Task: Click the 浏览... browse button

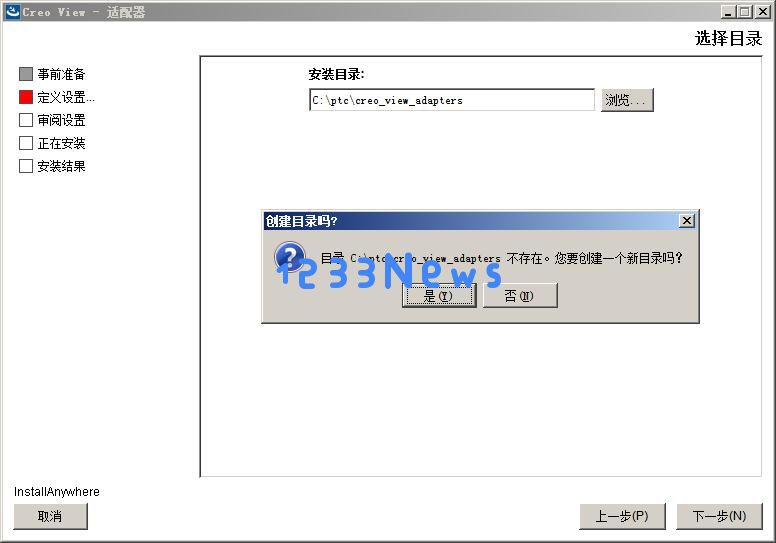Action: point(627,100)
